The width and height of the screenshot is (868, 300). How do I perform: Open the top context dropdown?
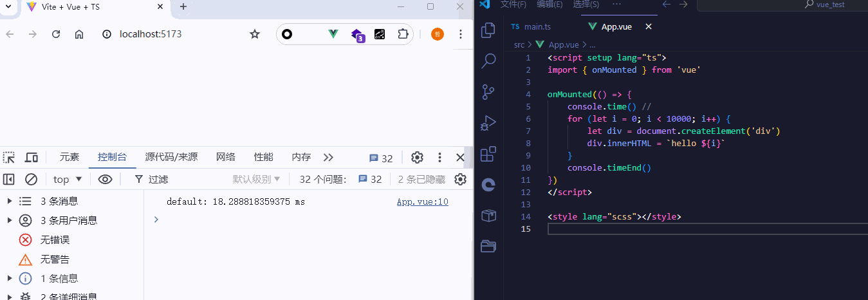tap(68, 180)
